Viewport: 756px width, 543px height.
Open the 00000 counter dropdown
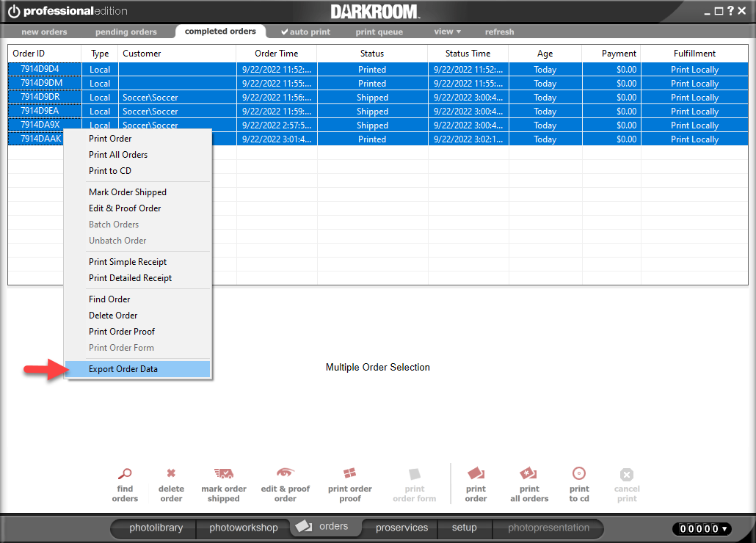pyautogui.click(x=702, y=528)
